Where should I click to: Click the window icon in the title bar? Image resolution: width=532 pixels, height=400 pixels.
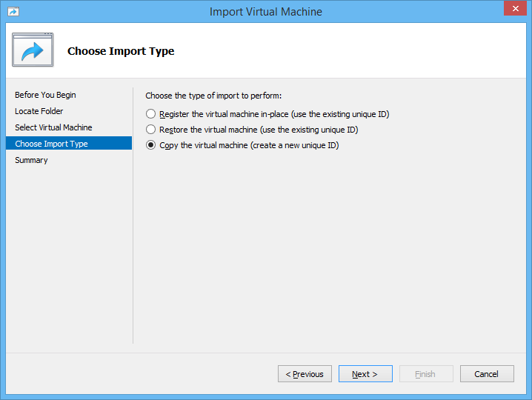(x=13, y=12)
